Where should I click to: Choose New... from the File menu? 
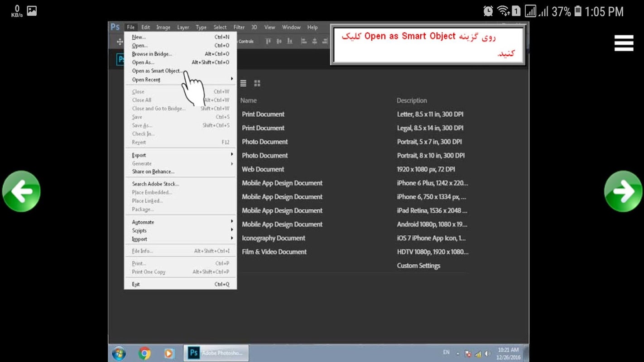point(180,37)
